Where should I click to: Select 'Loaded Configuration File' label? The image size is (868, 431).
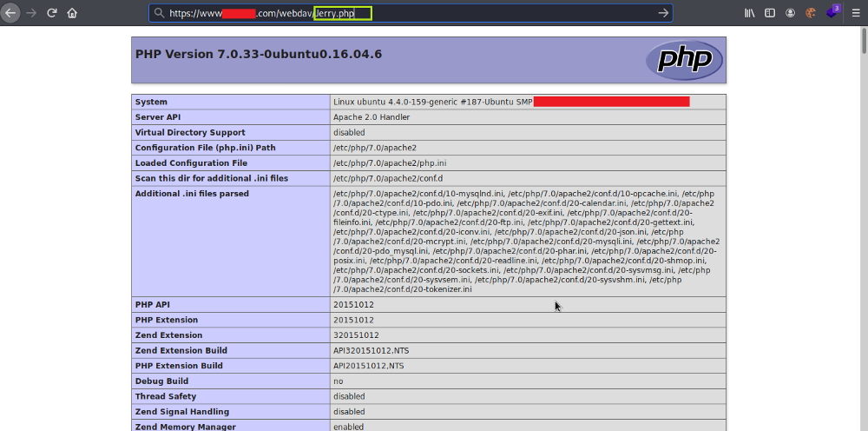[191, 163]
